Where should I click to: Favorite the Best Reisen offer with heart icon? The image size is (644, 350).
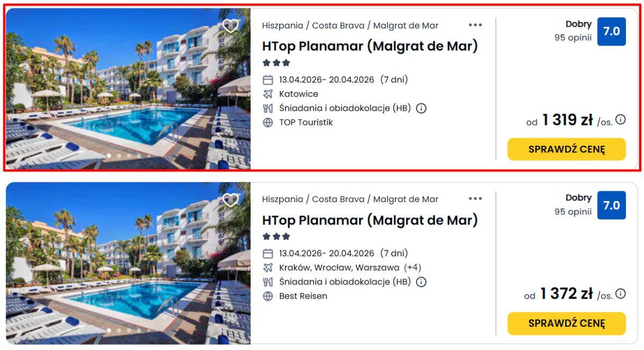[x=230, y=200]
